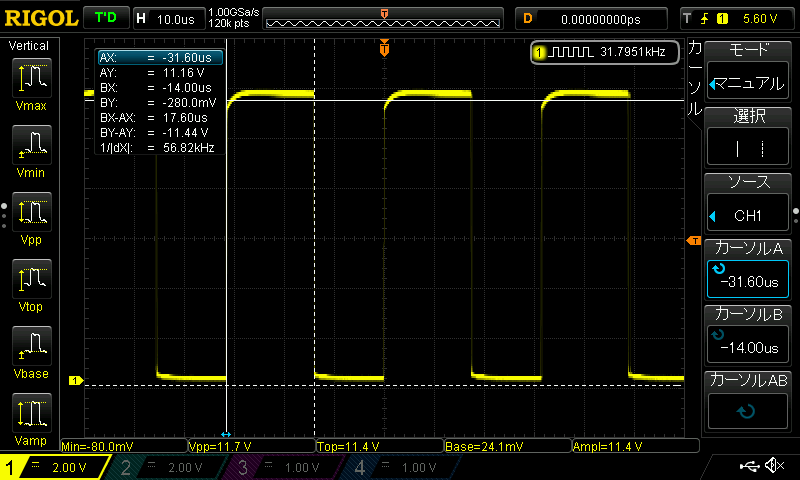Select channel 1 tab with 2.00 V scale
800x480 pixels.
tap(55, 467)
